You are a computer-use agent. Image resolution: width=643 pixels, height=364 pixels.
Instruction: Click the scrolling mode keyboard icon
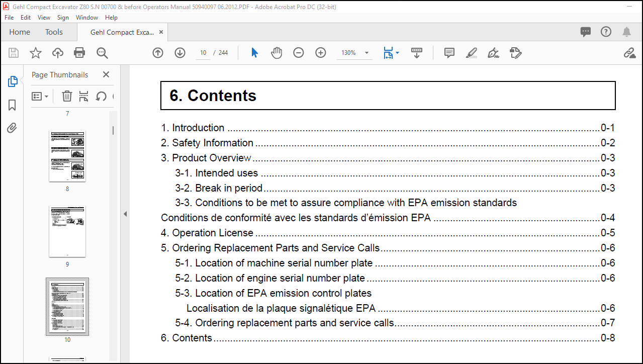(x=417, y=53)
